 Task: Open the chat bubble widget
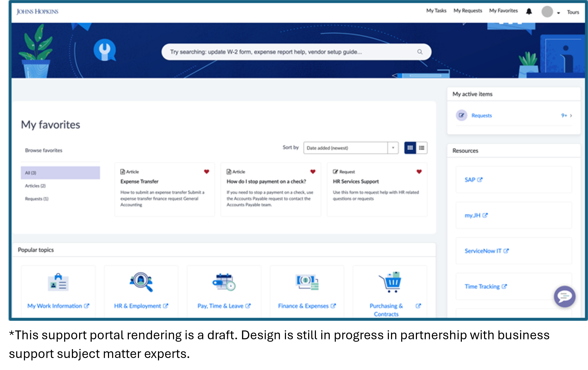564,296
